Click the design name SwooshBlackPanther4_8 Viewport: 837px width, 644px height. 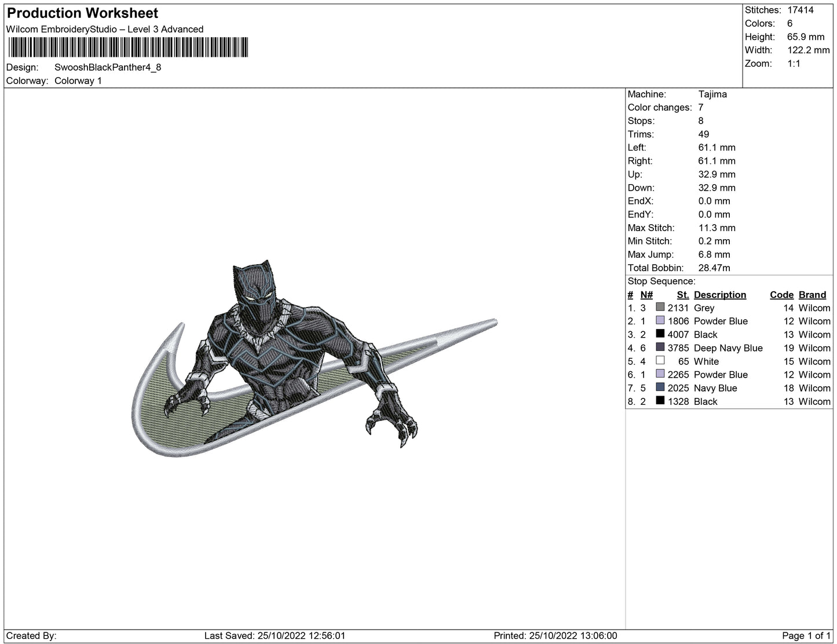(x=108, y=67)
